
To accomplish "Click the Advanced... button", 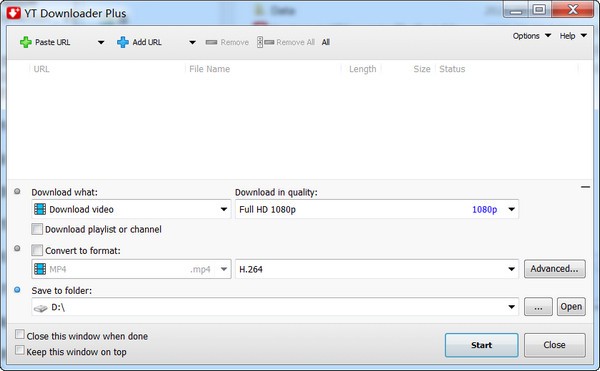I will tap(554, 269).
